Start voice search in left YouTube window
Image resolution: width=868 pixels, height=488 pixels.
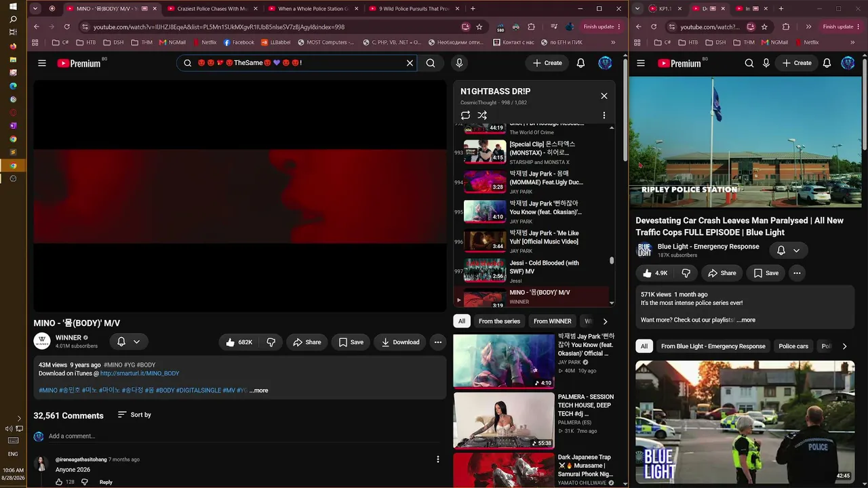pos(459,63)
